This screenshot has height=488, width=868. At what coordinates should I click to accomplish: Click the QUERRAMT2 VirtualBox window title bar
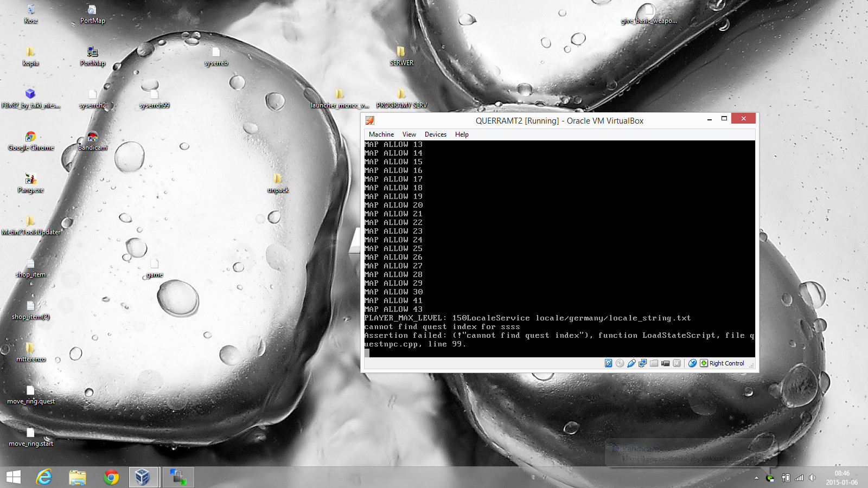(559, 120)
